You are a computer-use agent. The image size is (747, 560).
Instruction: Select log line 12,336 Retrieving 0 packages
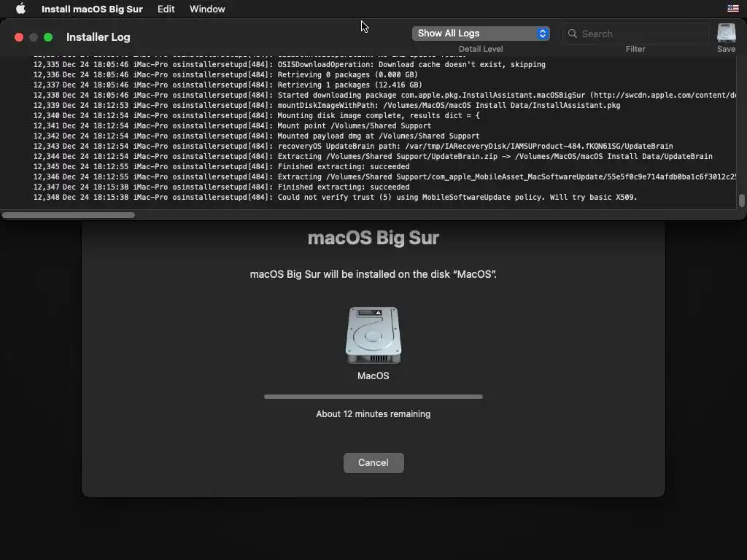pyautogui.click(x=225, y=75)
